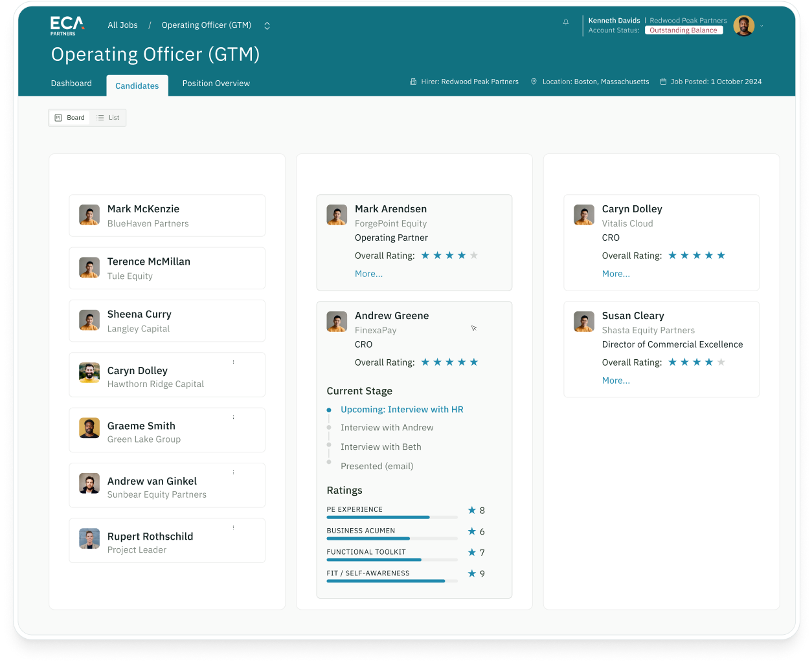Click the PE Experience rating bar

pyautogui.click(x=392, y=517)
